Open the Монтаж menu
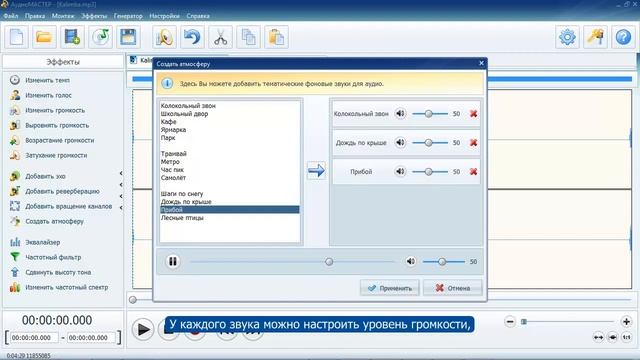Viewport: 640px width, 360px height. pyautogui.click(x=63, y=16)
